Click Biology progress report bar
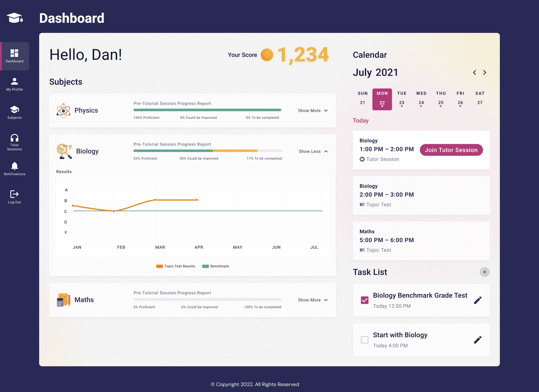The height and width of the screenshot is (392, 539). coord(208,151)
